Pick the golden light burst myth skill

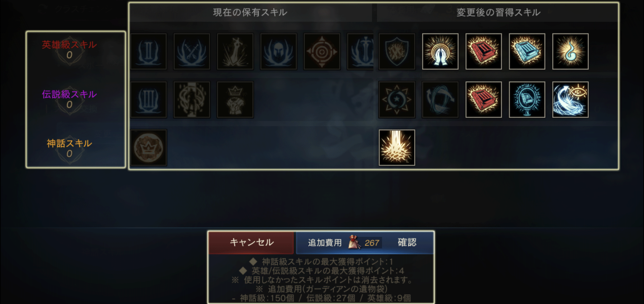(x=397, y=148)
